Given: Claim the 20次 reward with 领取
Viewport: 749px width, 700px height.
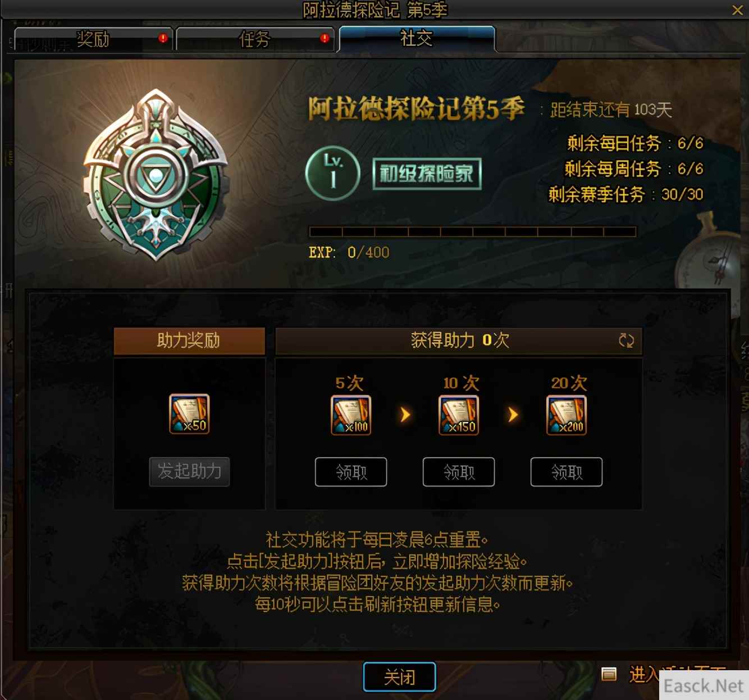Looking at the screenshot, I should (567, 472).
